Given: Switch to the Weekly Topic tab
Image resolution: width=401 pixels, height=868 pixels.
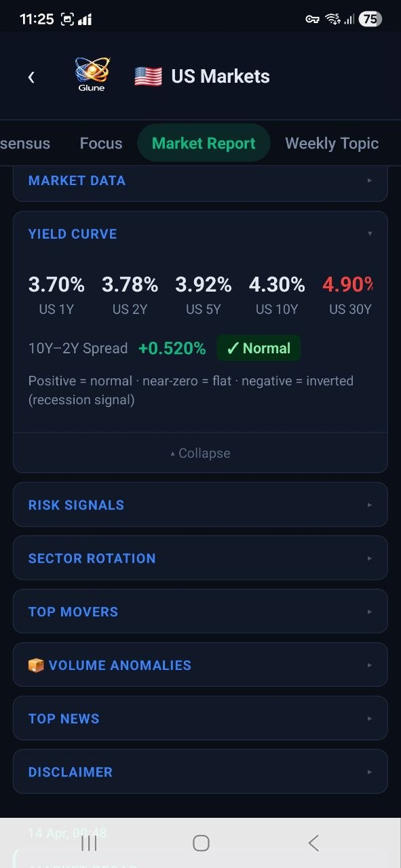Looking at the screenshot, I should [332, 143].
